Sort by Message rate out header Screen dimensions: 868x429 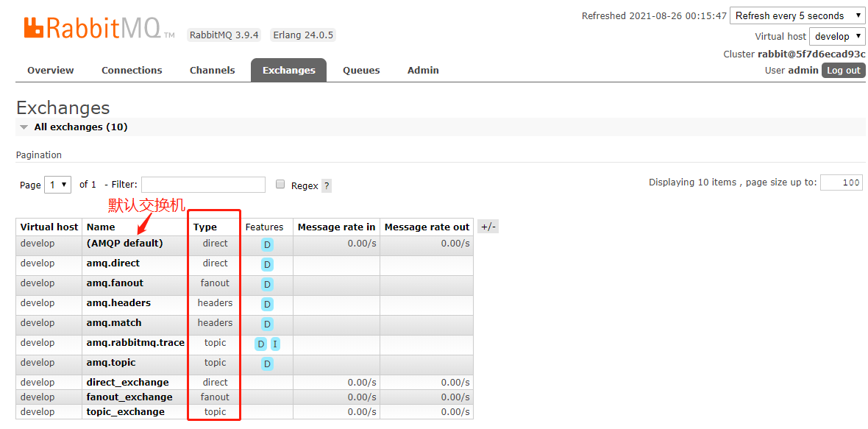pos(427,227)
